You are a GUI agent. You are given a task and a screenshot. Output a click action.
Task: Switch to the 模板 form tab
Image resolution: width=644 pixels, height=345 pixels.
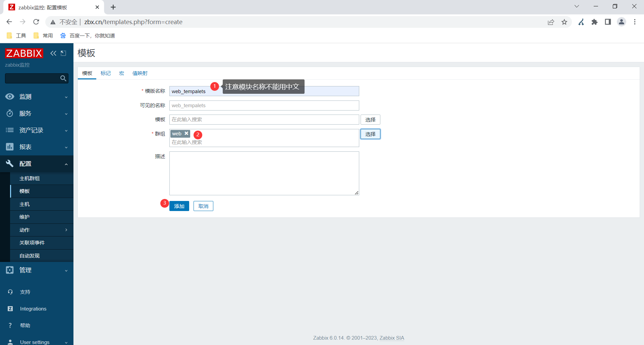tap(87, 73)
